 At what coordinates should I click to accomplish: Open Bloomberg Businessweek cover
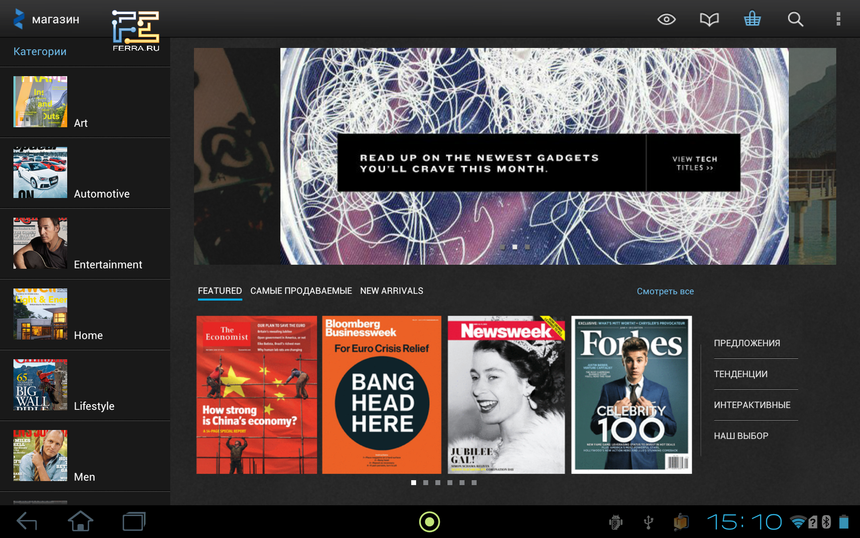click(382, 395)
